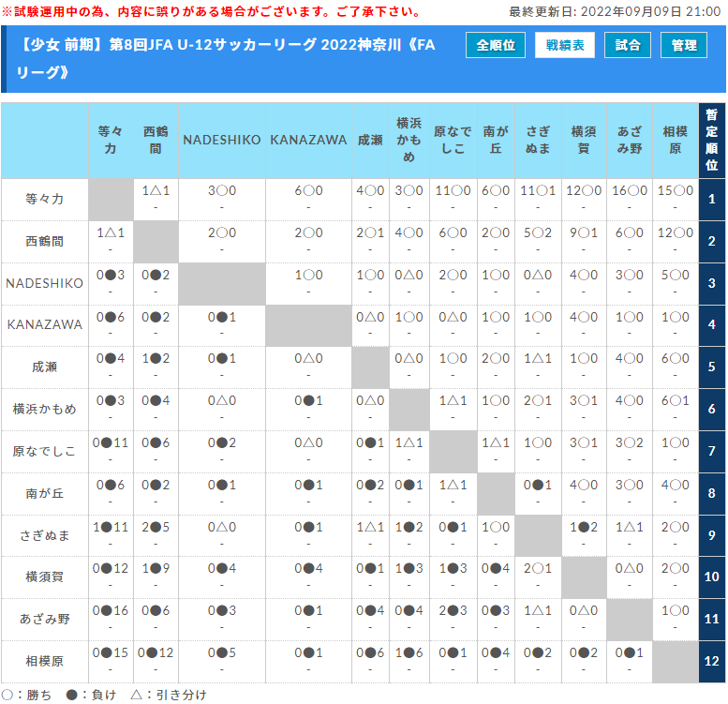
Task: Click 成瀬 vs 相模原 result 6○0
Action: click(676, 359)
